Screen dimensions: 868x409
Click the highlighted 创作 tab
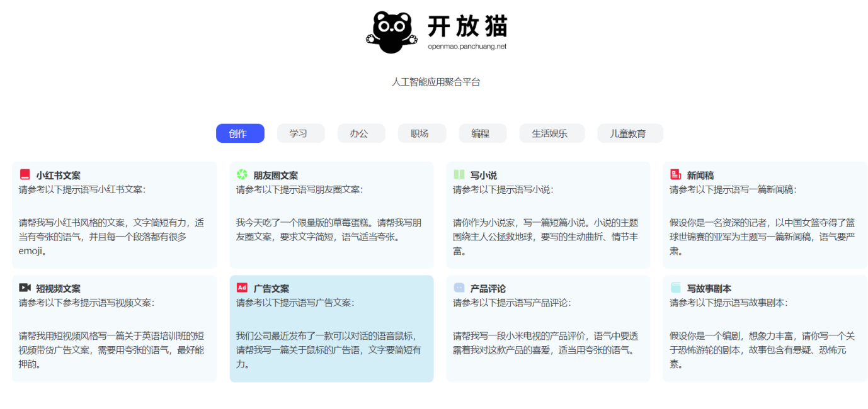240,133
